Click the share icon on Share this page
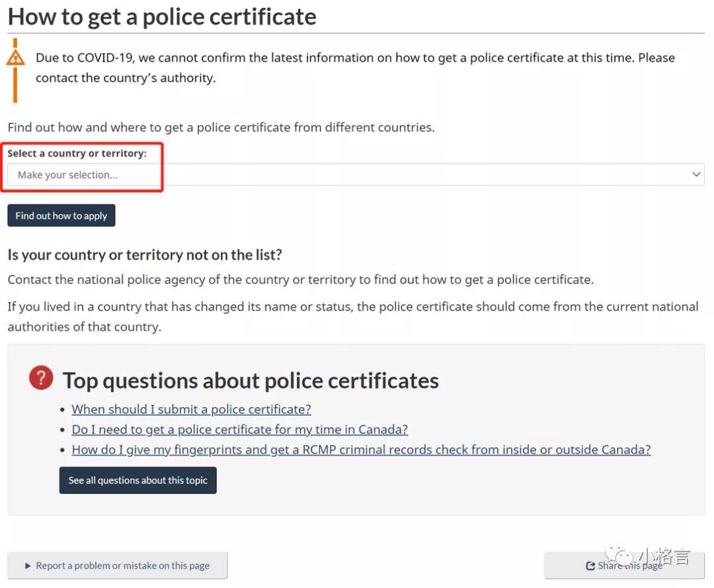Screen dimensions: 714x588 [590, 566]
